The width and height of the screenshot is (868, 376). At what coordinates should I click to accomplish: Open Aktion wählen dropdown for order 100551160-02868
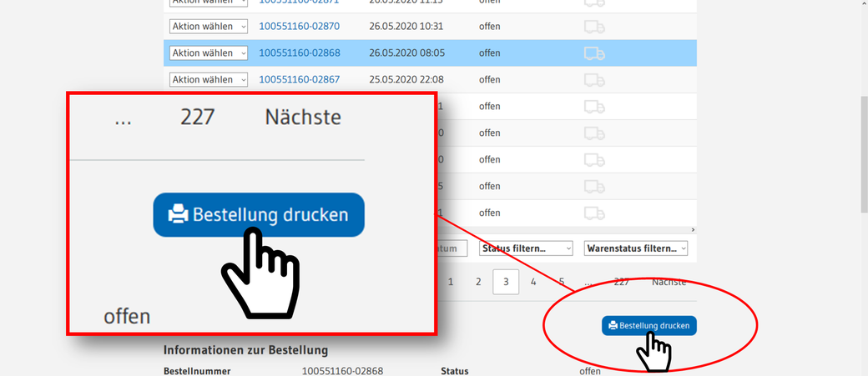[208, 53]
